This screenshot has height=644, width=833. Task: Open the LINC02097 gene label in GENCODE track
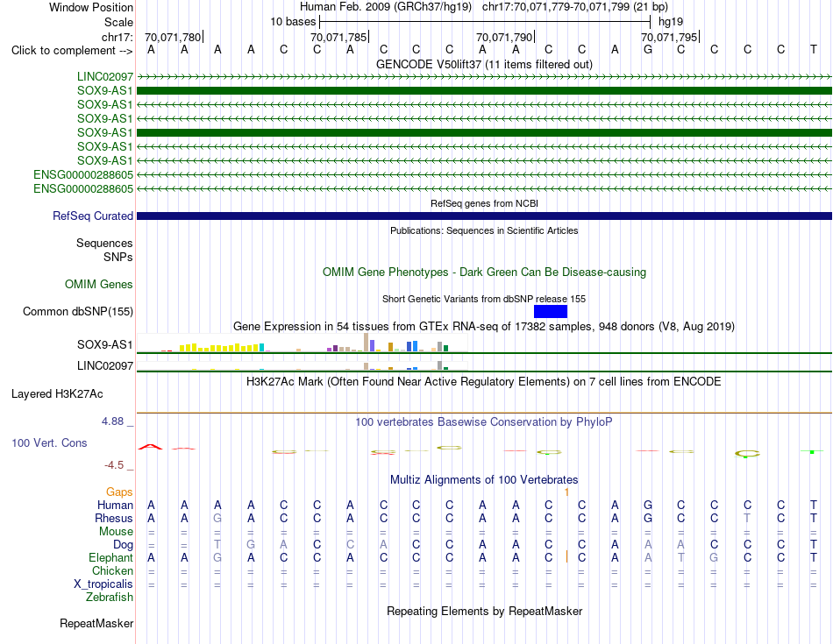click(x=104, y=77)
